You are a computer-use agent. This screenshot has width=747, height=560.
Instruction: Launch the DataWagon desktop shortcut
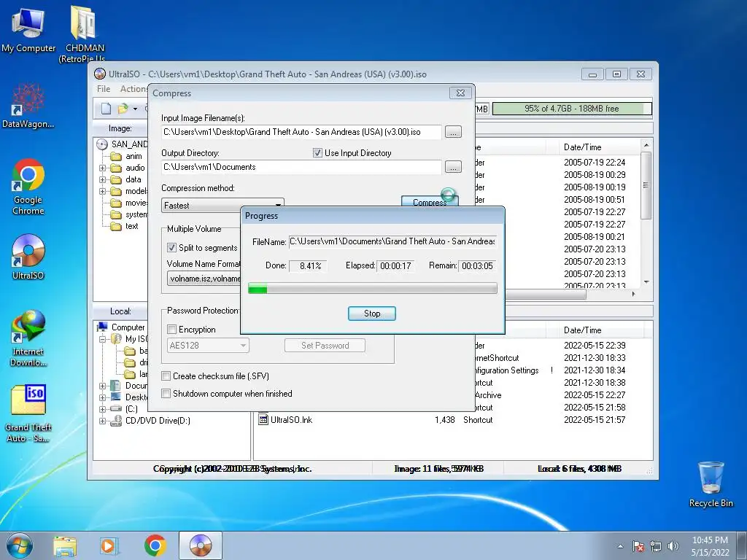point(28,106)
